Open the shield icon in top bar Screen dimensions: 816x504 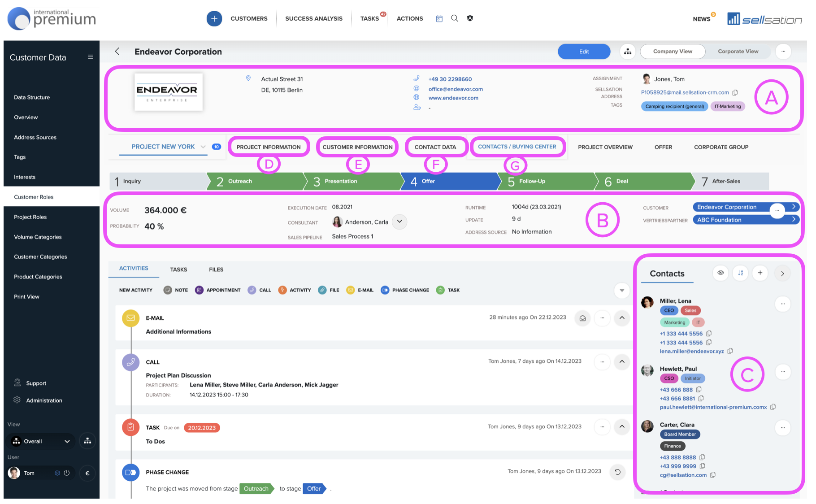tap(470, 18)
